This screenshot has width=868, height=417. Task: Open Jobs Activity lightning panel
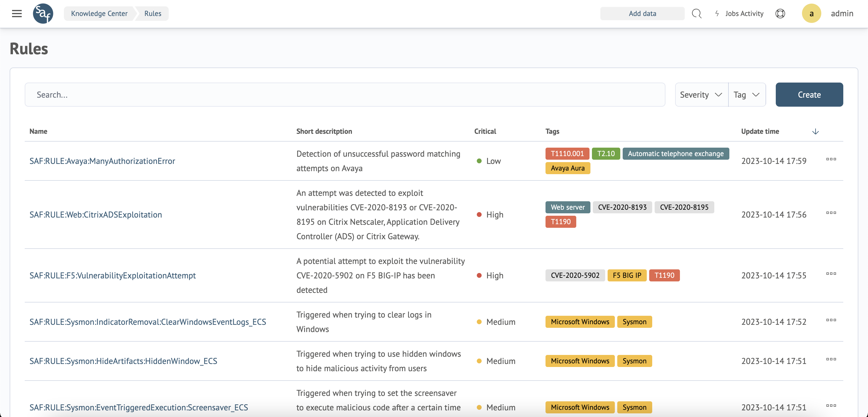(x=739, y=14)
